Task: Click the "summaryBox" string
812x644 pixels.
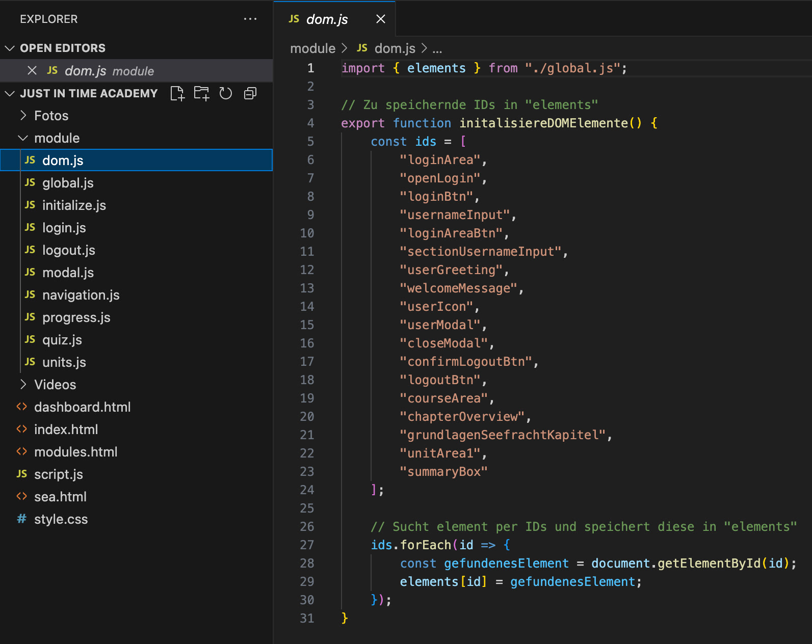Action: 444,472
